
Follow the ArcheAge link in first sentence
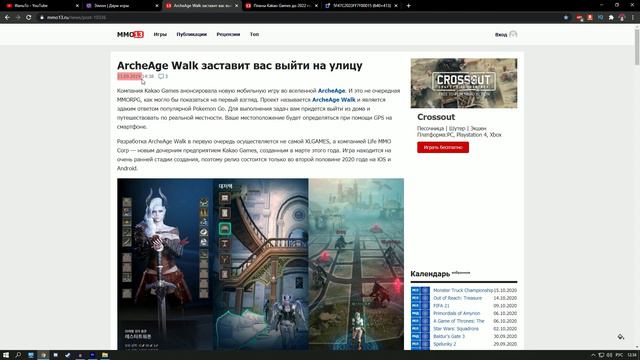(x=331, y=91)
